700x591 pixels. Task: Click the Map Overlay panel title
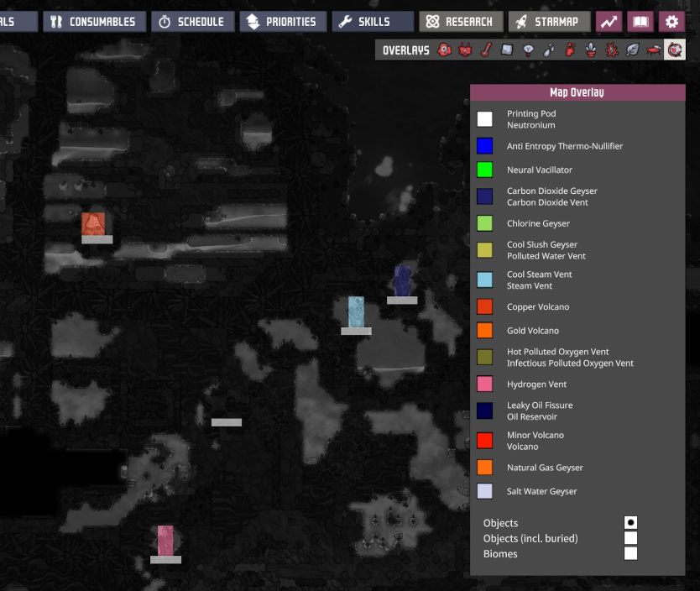[x=577, y=92]
